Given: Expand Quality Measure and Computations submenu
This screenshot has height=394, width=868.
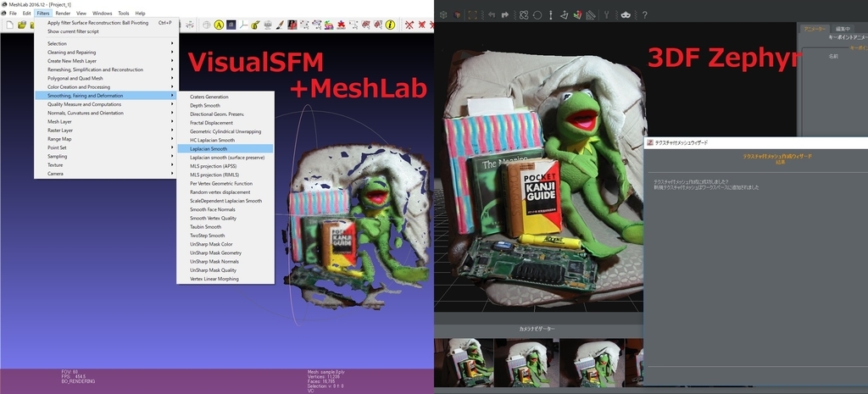Looking at the screenshot, I should (x=104, y=104).
